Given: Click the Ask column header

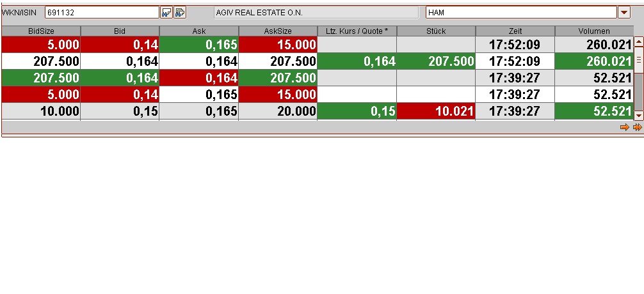Looking at the screenshot, I should [x=199, y=31].
